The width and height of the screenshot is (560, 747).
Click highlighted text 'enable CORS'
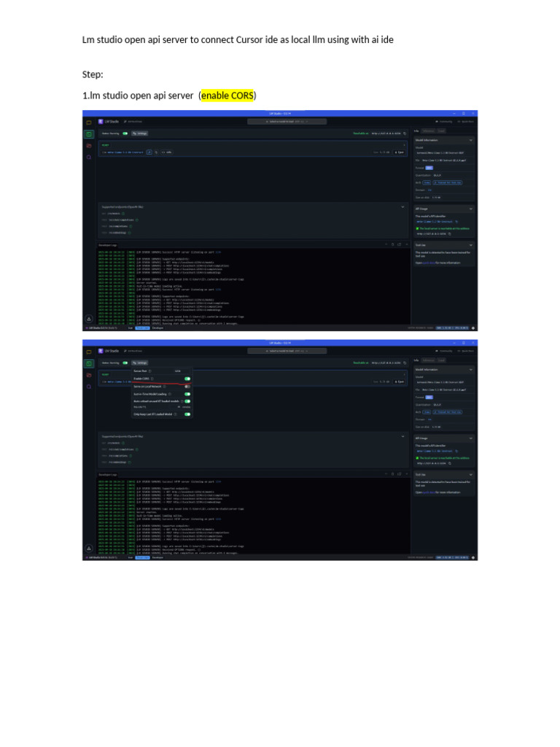pos(227,96)
